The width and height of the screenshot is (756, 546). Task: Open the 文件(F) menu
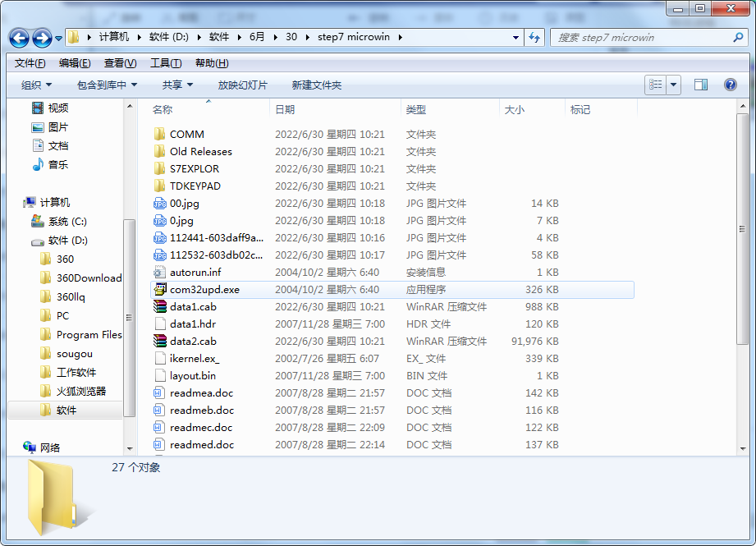[30, 63]
